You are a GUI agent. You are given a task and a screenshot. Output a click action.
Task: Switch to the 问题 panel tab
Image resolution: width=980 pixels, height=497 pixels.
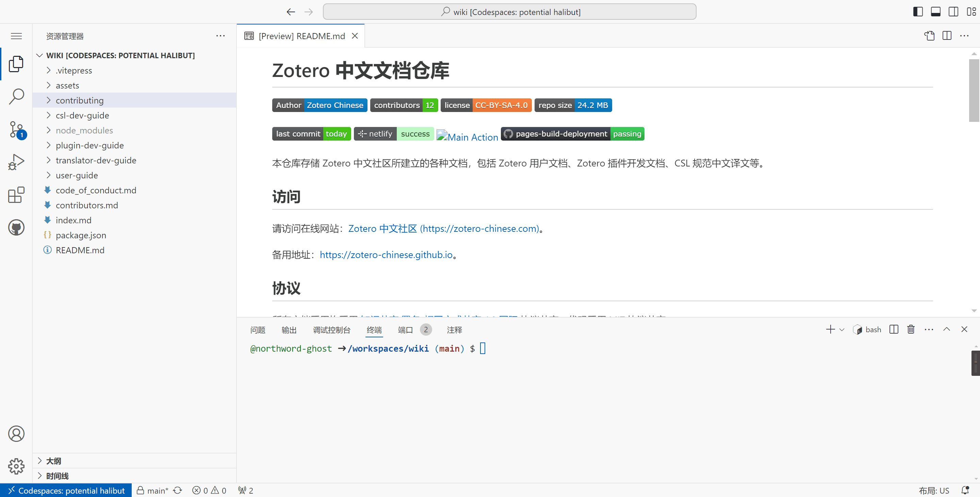coord(258,330)
